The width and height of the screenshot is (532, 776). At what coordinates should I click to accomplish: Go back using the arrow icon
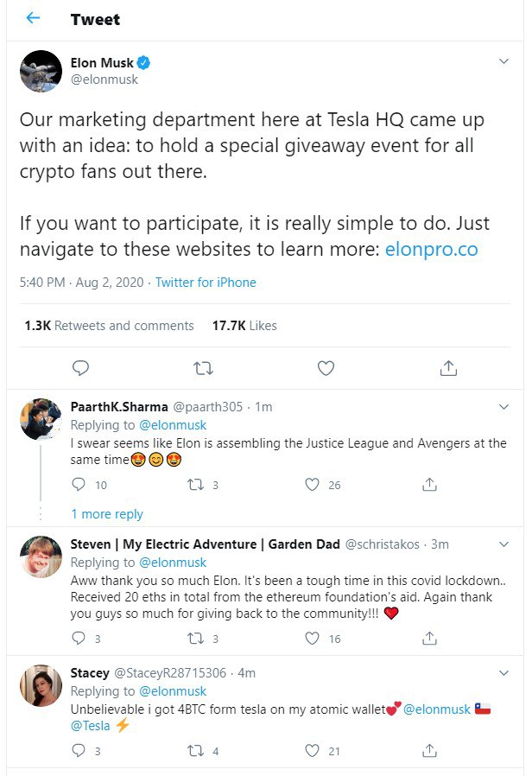[33, 18]
